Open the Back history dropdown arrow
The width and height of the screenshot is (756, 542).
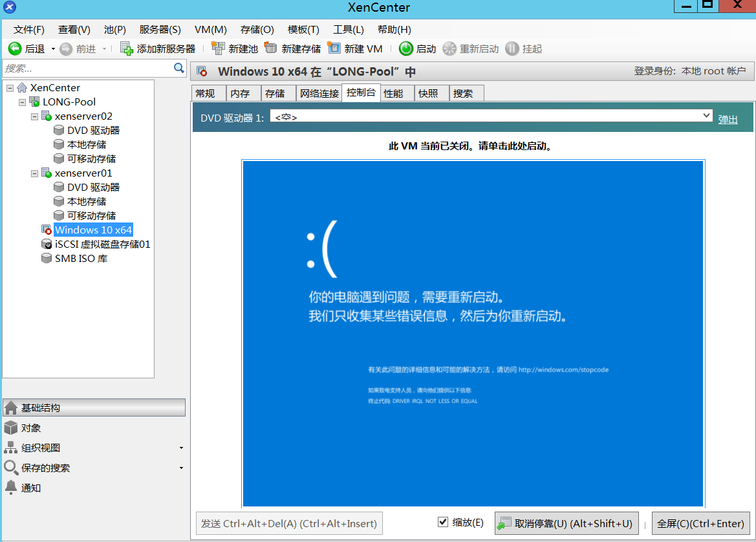[53, 49]
